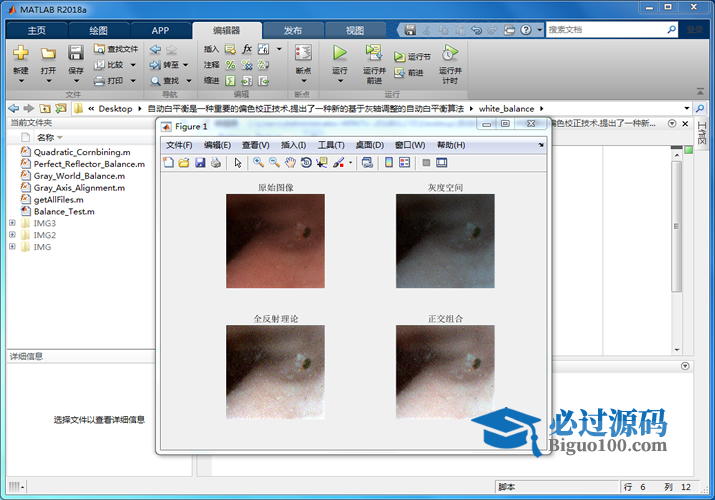Click Go To (转至) navigation tool
Image resolution: width=715 pixels, height=500 pixels.
[164, 65]
